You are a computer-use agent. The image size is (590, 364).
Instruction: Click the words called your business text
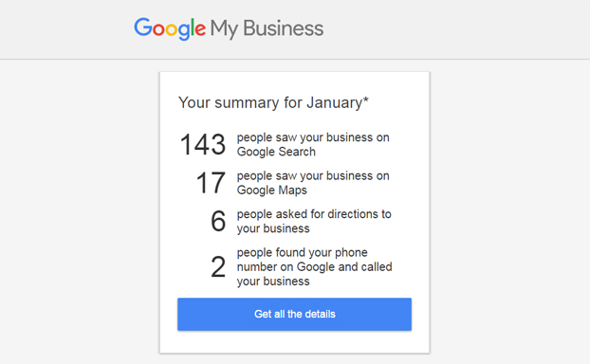[315, 274]
